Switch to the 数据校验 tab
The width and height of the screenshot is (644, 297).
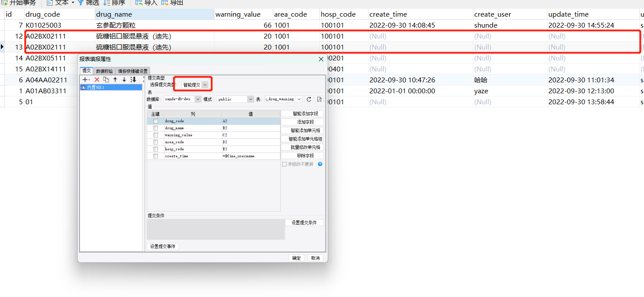[104, 71]
